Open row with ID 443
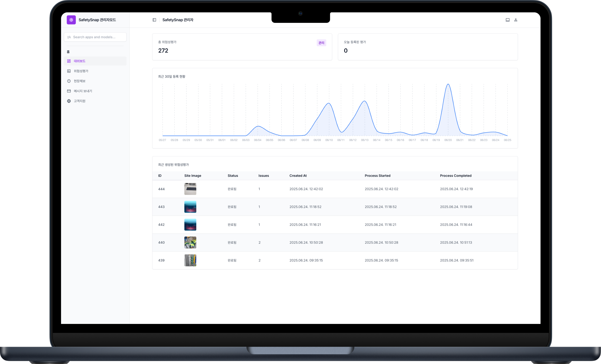 click(161, 207)
